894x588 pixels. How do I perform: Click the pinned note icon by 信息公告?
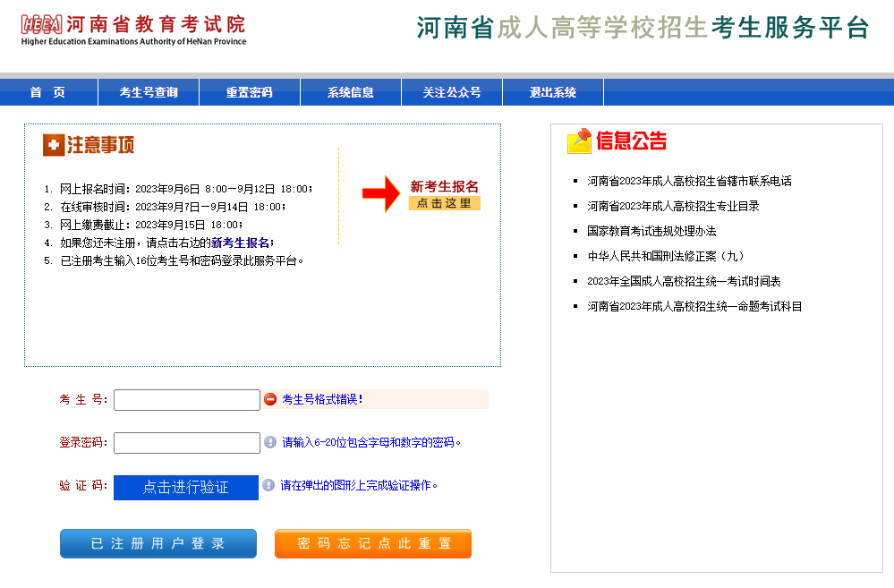[580, 141]
